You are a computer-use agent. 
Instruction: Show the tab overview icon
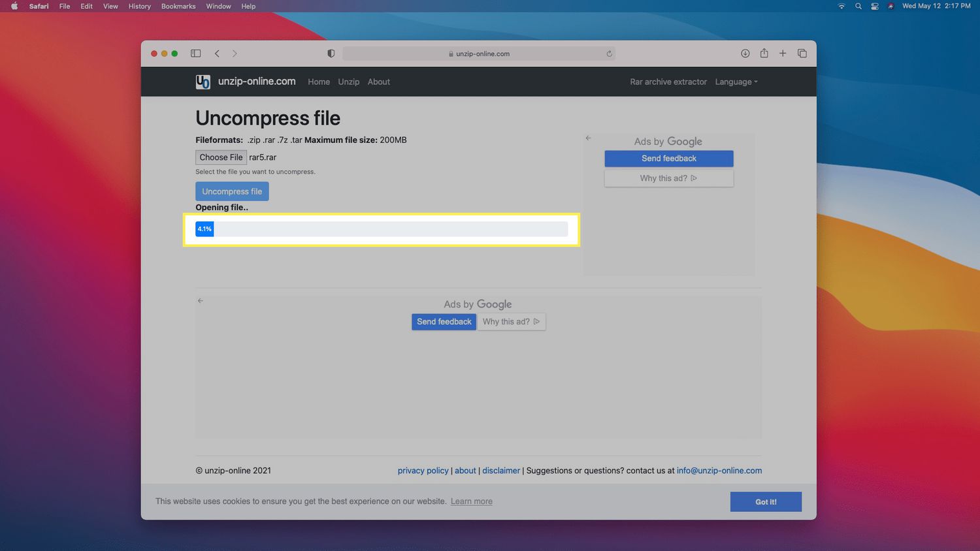802,54
